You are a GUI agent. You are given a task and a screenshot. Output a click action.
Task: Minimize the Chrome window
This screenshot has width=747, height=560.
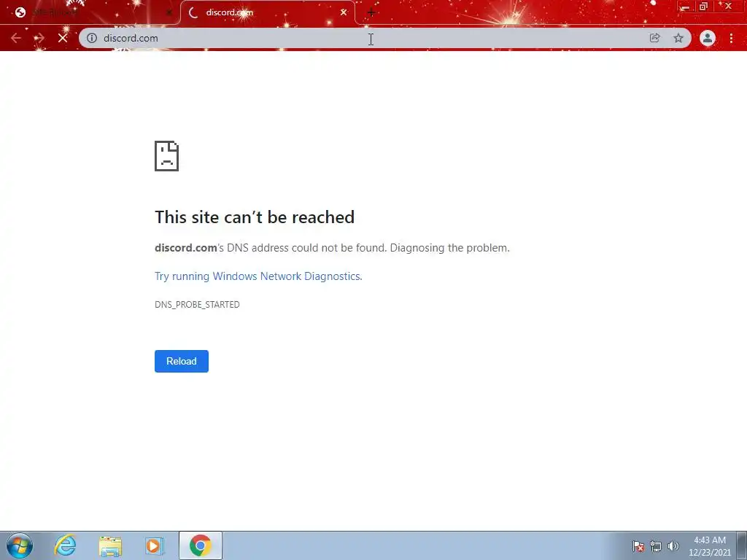tap(685, 7)
